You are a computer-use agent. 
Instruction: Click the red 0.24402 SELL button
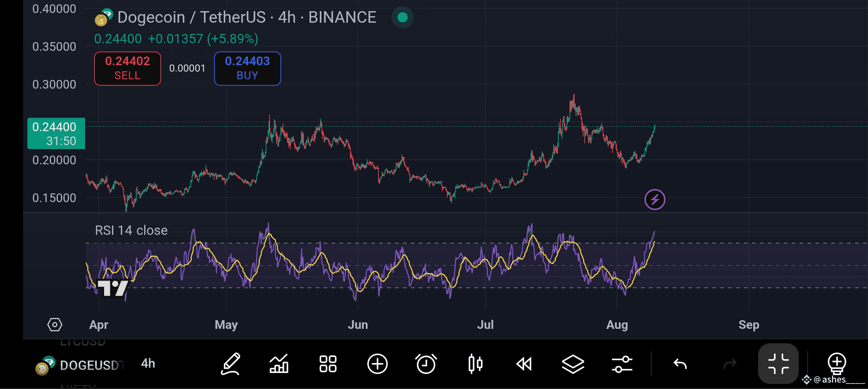click(x=128, y=68)
